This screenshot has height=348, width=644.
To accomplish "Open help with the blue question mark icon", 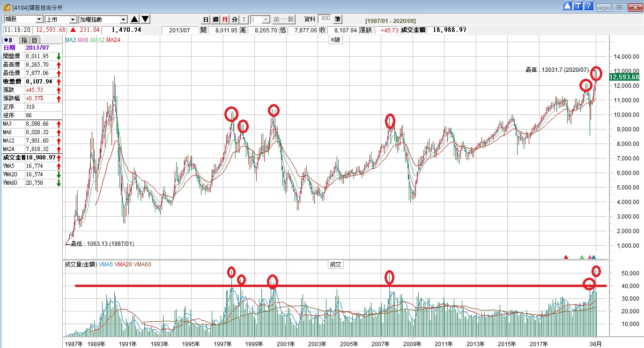I will 589,6.
